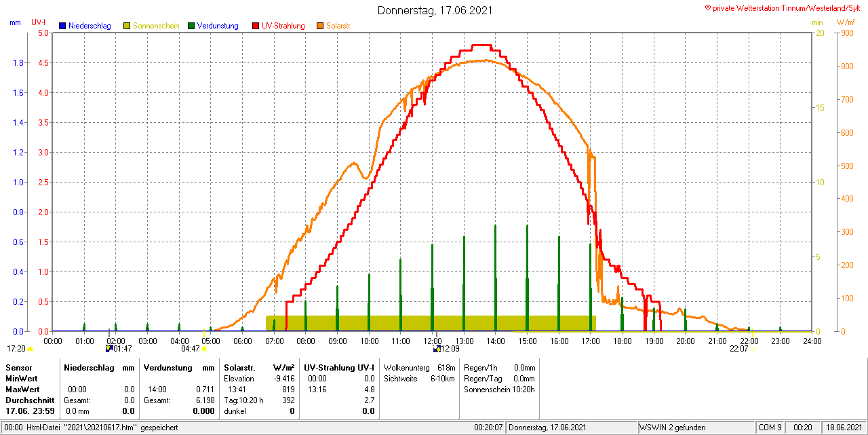
Task: Click the cloud base value 618m
Action: click(446, 367)
